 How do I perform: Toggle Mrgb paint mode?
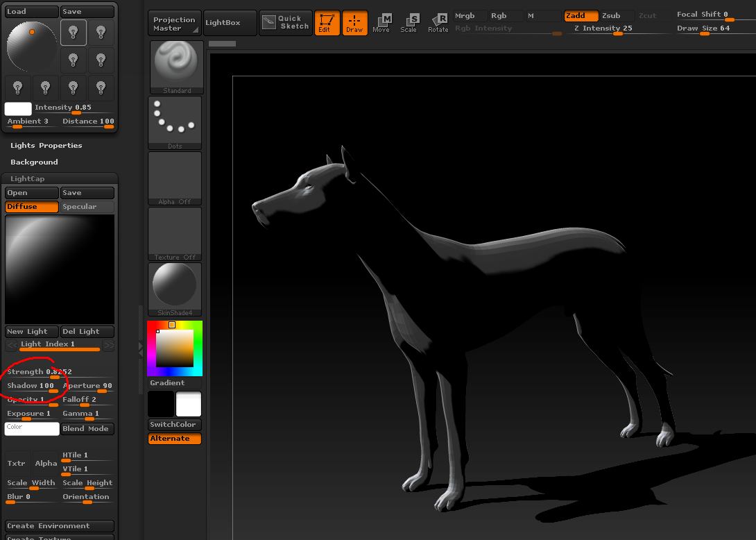coord(469,15)
